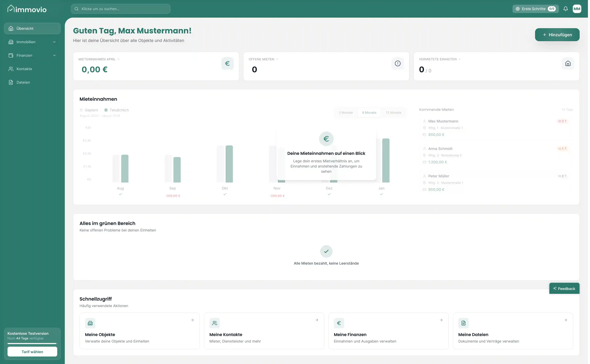
Task: Focus the Klicke um zu suchen field
Action: (x=120, y=9)
